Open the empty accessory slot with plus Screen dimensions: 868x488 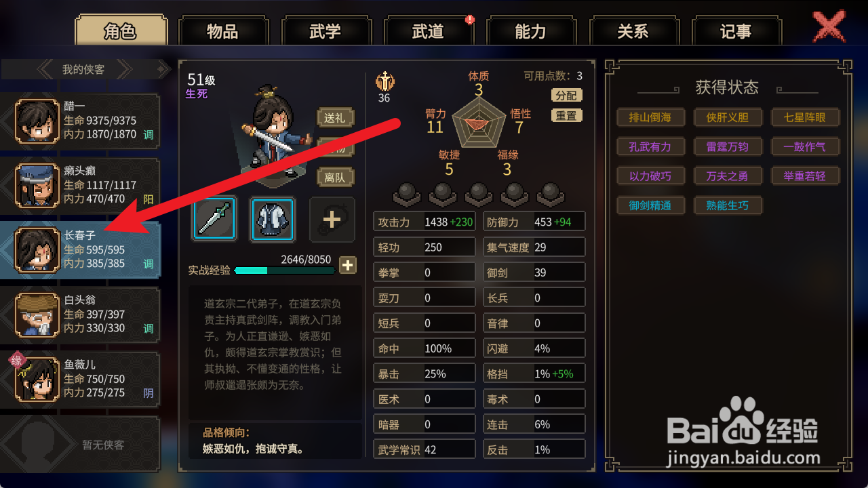(332, 219)
